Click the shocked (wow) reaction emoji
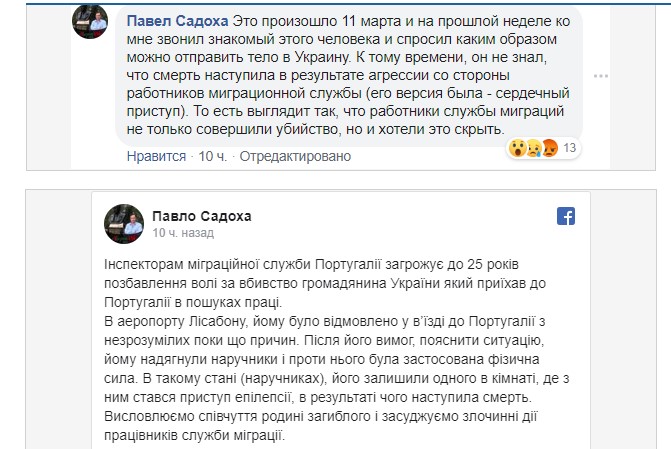The height and width of the screenshot is (449, 671). tap(517, 149)
